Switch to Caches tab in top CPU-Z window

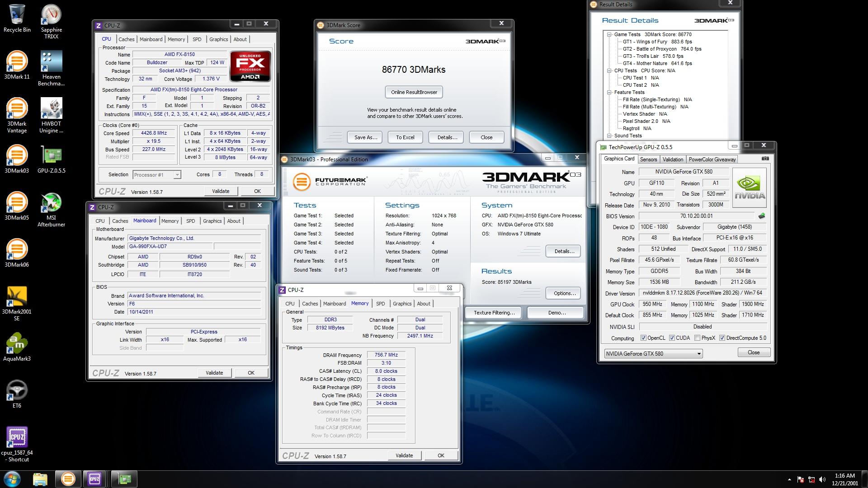[x=127, y=39]
